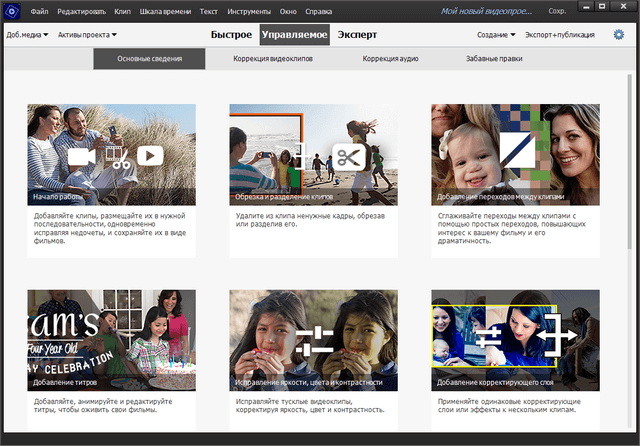Click the play icon on the Начало работы card
Image resolution: width=640 pixels, height=446 pixels.
tap(150, 156)
